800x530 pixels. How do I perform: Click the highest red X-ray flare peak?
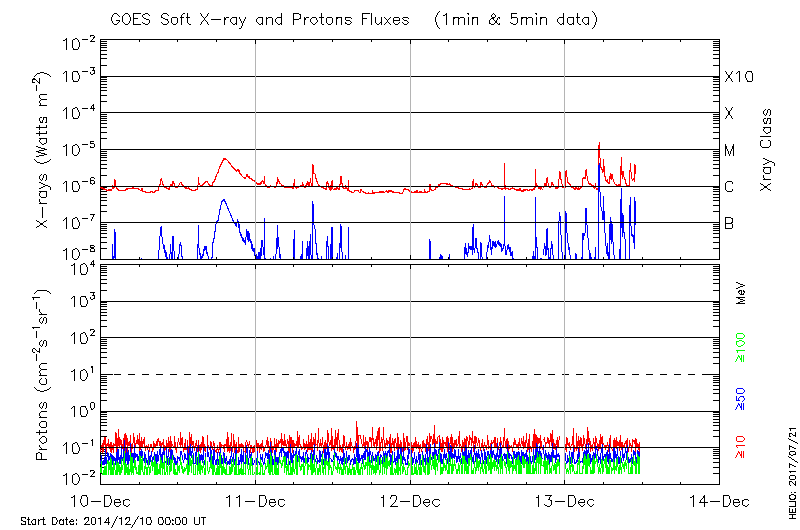599,143
